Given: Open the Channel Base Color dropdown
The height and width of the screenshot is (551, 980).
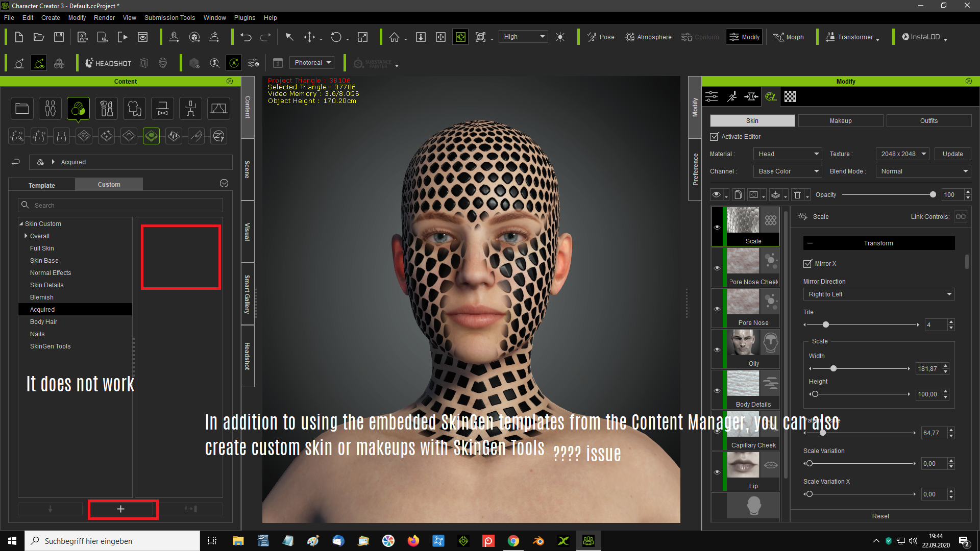Looking at the screenshot, I should [788, 171].
